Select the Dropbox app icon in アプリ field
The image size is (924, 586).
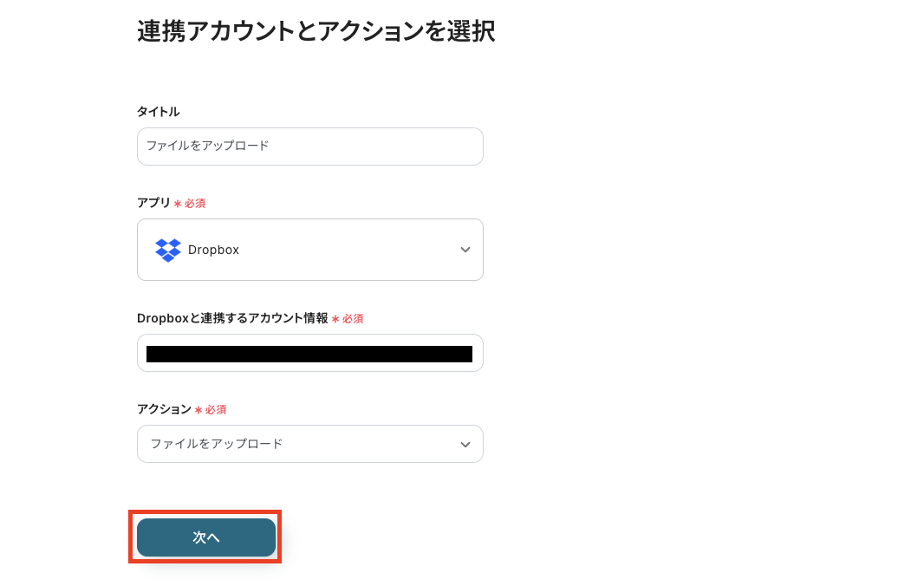167,250
